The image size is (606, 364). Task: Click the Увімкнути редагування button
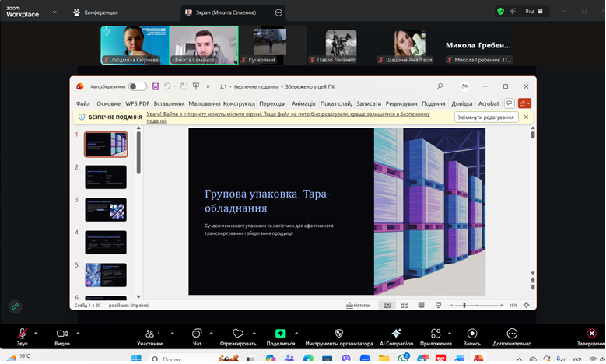[485, 117]
